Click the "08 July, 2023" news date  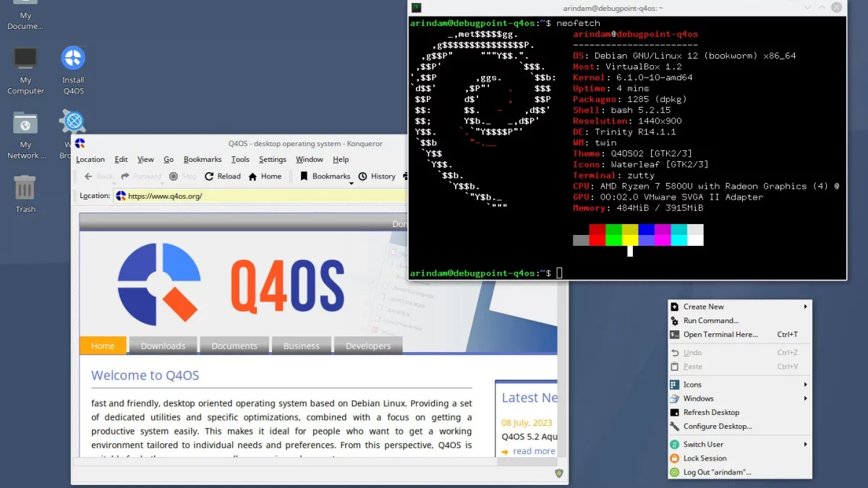tap(527, 423)
